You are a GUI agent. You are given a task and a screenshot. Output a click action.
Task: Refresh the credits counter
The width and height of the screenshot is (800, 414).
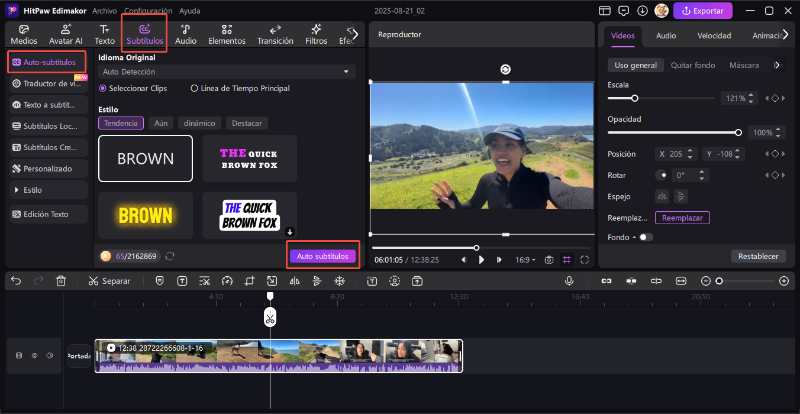click(170, 256)
